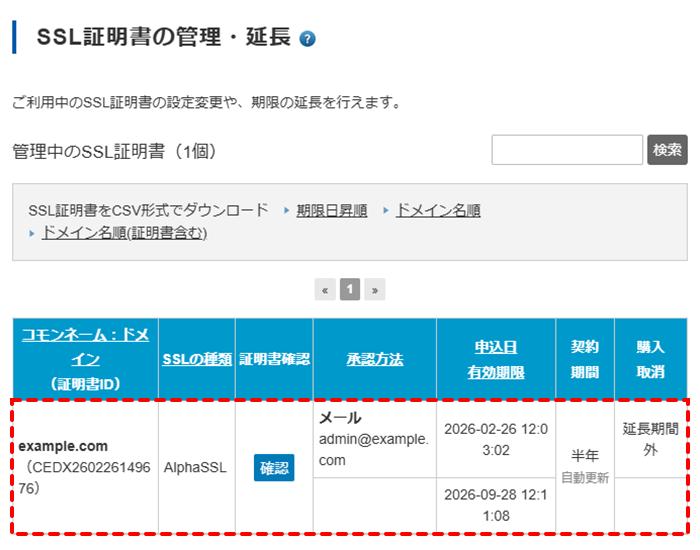The height and width of the screenshot is (550, 700).
Task: Download CSV sorted by 期限日昇順
Action: point(331,211)
